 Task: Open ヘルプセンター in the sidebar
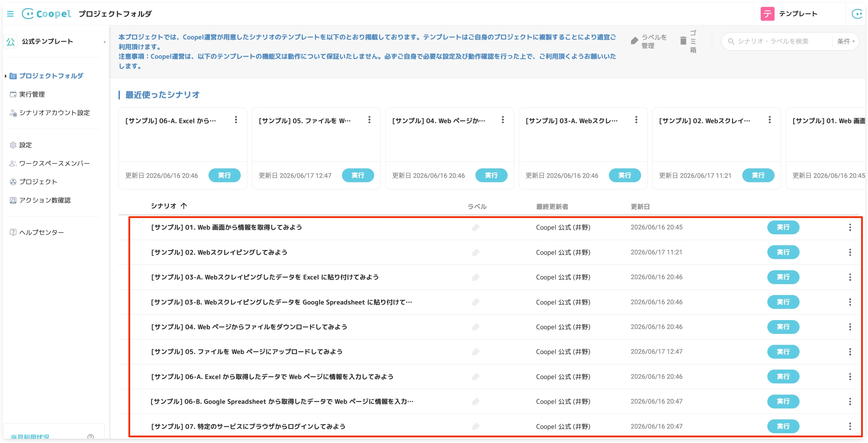(41, 232)
